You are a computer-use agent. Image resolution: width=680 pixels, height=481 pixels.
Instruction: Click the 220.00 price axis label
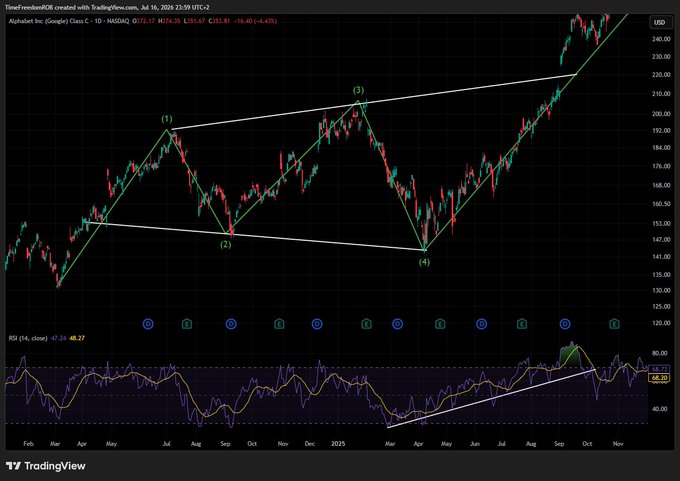pos(659,75)
